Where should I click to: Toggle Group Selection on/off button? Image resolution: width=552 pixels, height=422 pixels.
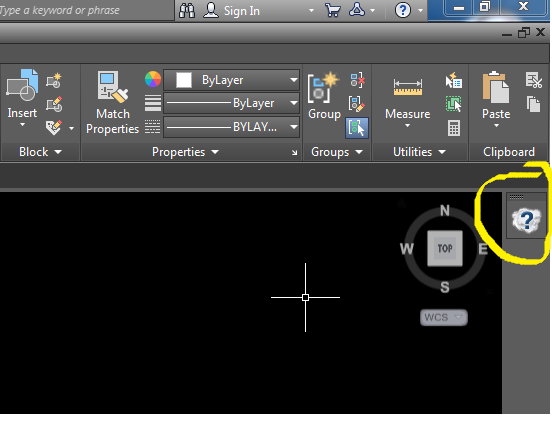tap(357, 128)
